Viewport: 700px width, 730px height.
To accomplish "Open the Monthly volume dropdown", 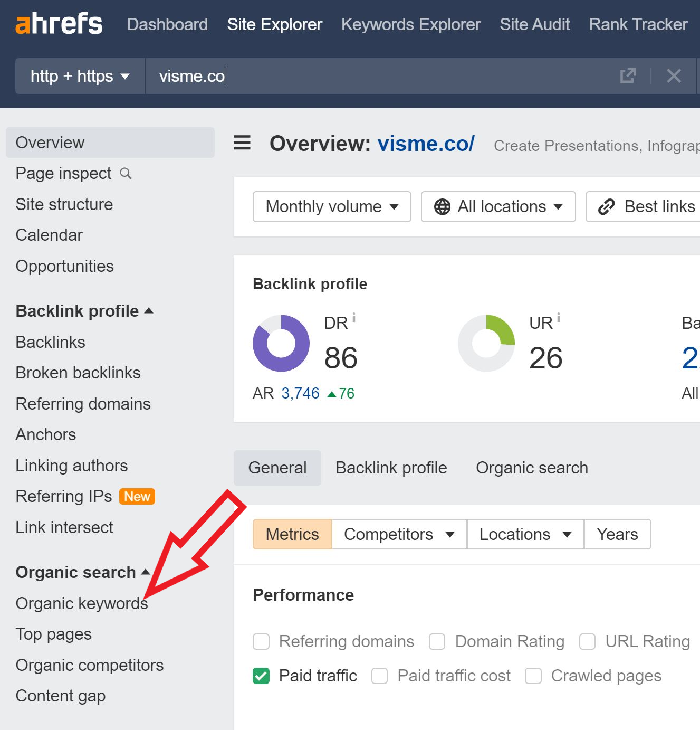I will click(332, 207).
